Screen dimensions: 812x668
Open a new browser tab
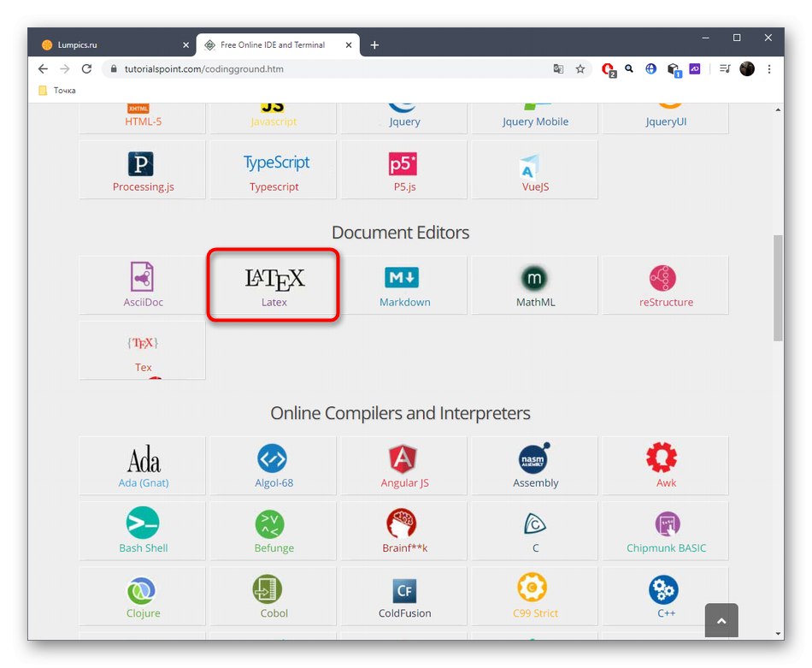point(374,45)
